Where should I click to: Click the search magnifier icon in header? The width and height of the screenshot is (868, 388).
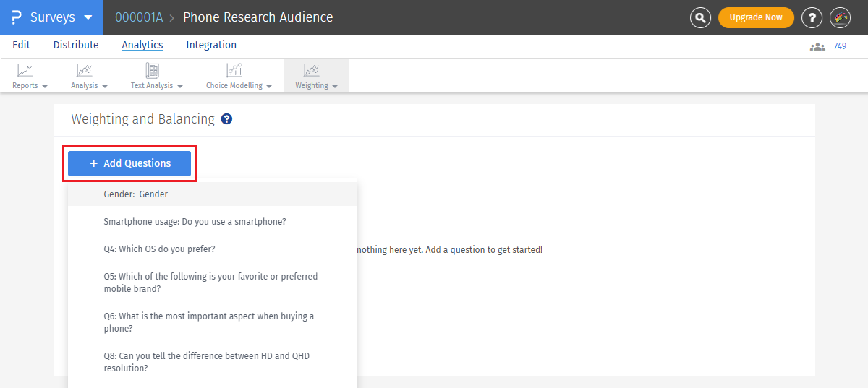pos(700,17)
